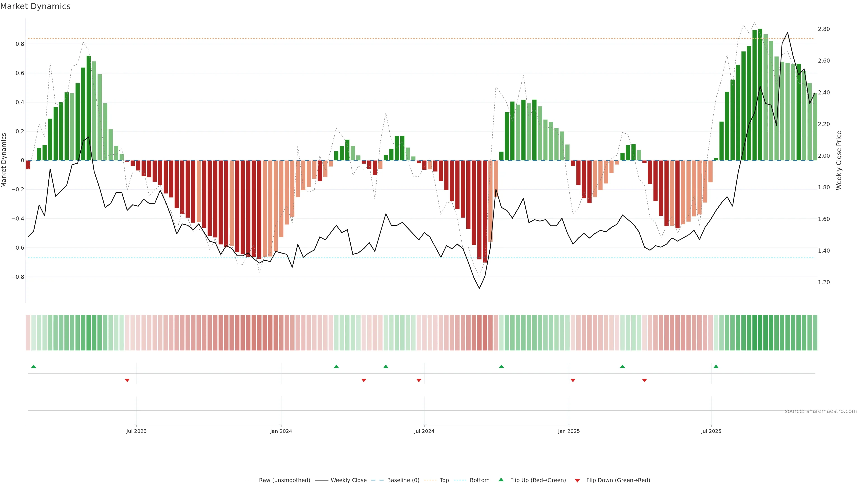Toggle the Top legend entry
868x488 pixels.
[x=444, y=480]
